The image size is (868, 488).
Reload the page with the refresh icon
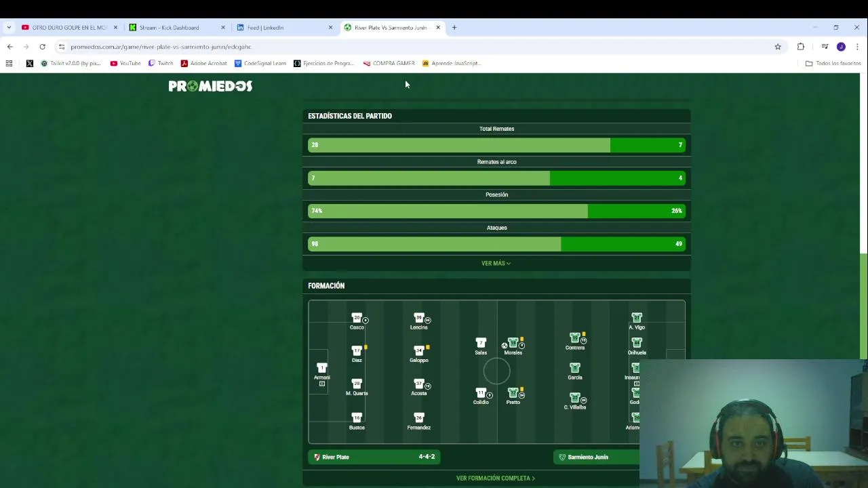click(42, 47)
